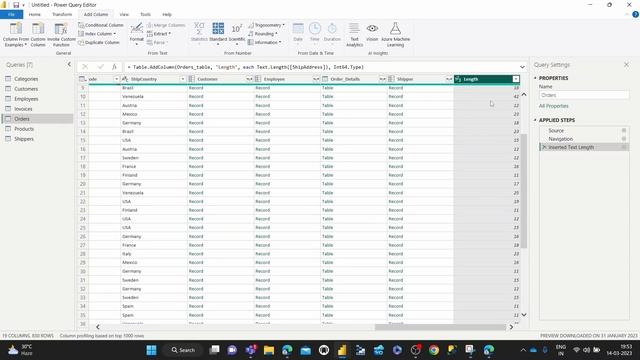Open the Format text menu
Image resolution: width=640 pixels, height=360 pixels.
[136, 34]
